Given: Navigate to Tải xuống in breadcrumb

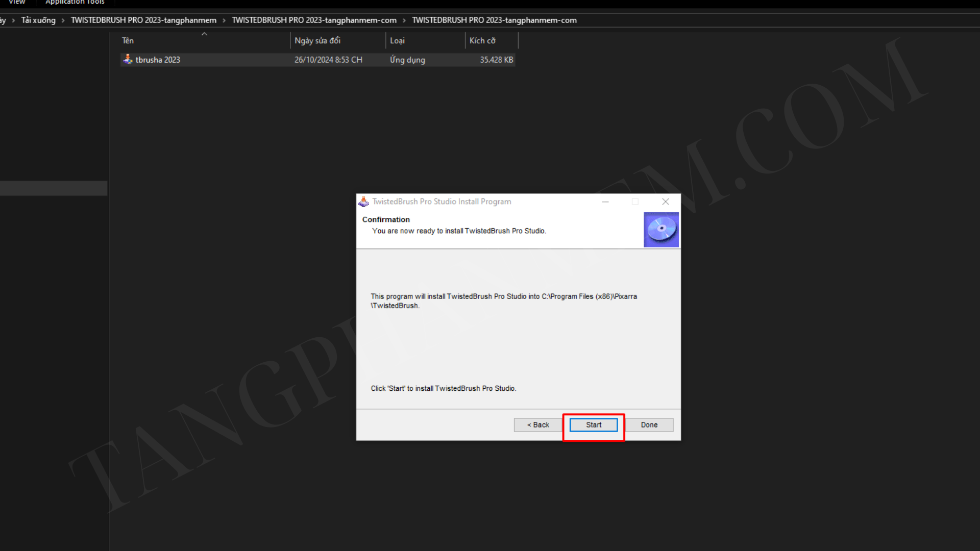Looking at the screenshot, I should [x=38, y=20].
